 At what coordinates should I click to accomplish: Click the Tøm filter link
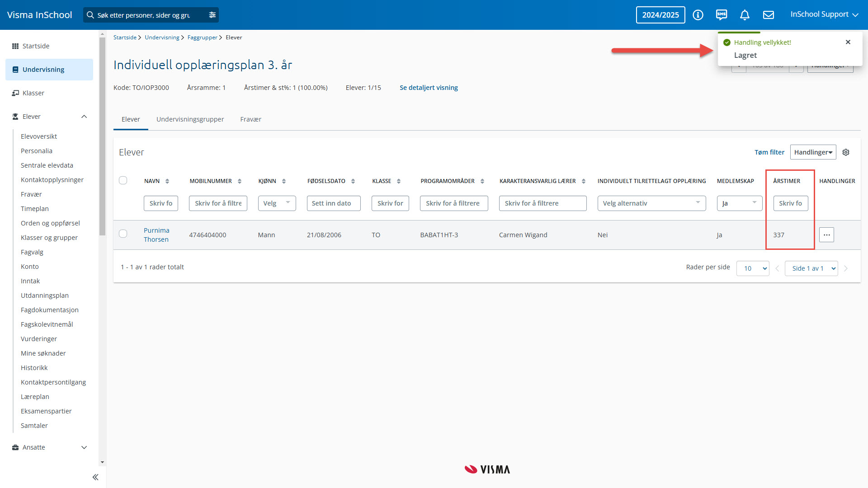coord(769,152)
